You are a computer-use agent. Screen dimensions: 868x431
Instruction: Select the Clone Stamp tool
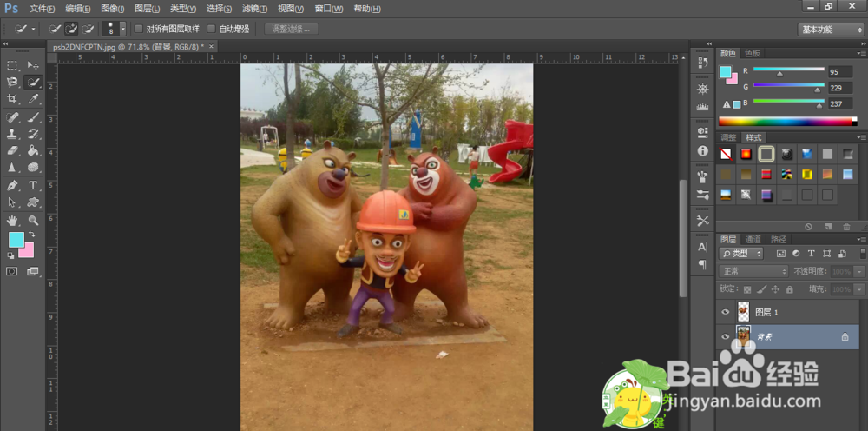click(x=12, y=134)
